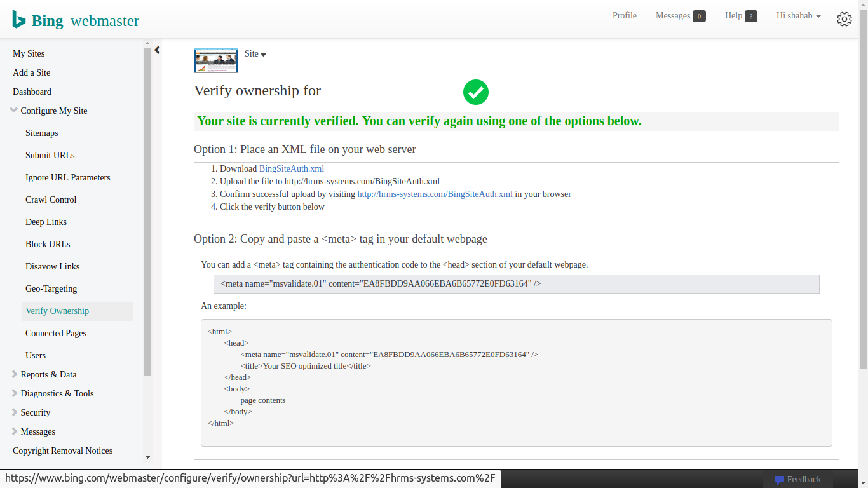Click the Option 2 meta tag heading
The height and width of the screenshot is (488, 868).
coord(341,239)
